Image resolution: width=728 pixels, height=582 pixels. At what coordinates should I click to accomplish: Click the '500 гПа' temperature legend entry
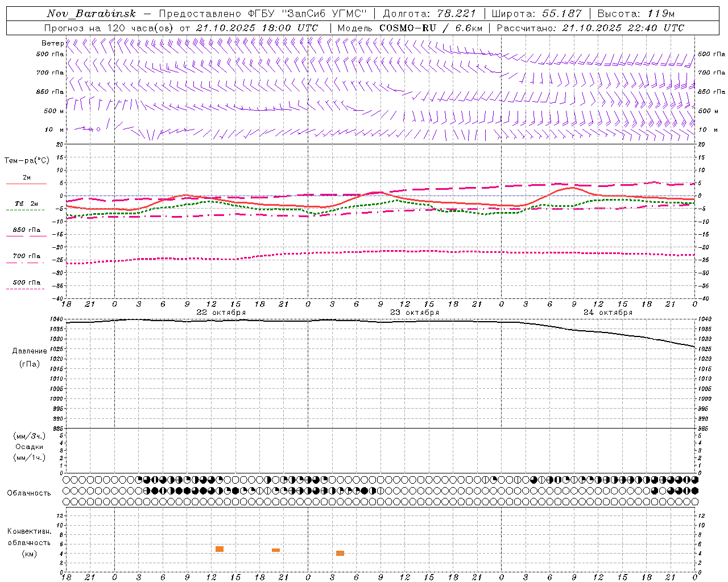pyautogui.click(x=27, y=282)
